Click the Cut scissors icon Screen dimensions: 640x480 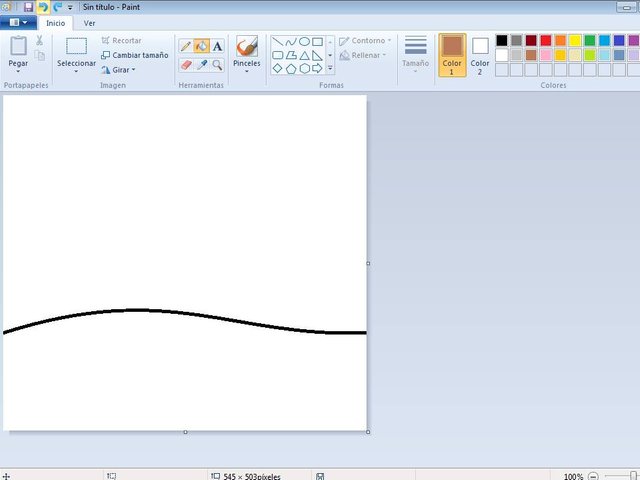pos(40,40)
